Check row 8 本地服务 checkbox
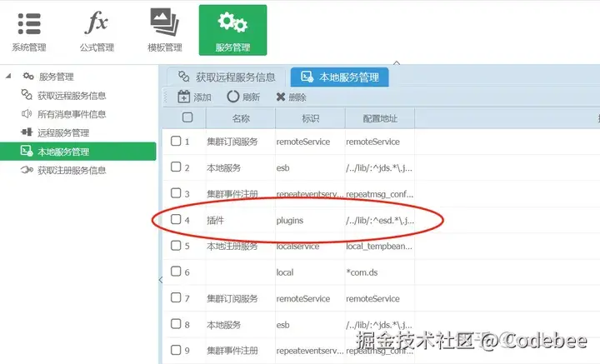Viewport: 600px width, 364px height. [176, 324]
